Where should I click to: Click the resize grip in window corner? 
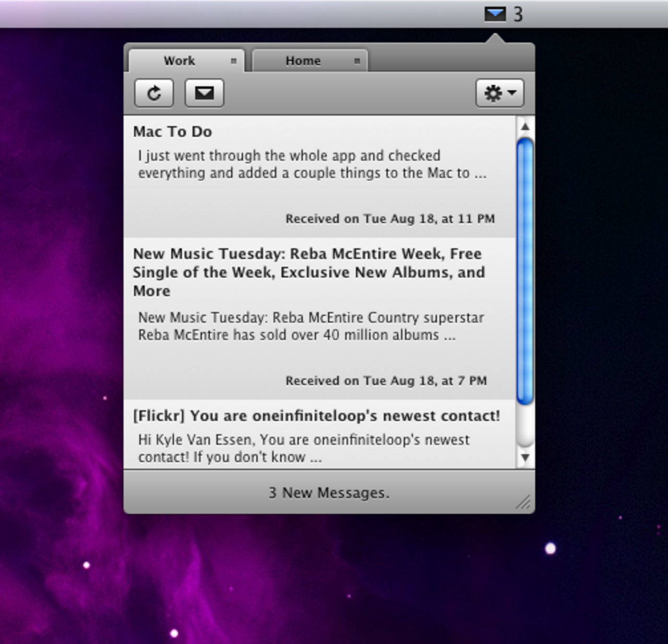(523, 502)
